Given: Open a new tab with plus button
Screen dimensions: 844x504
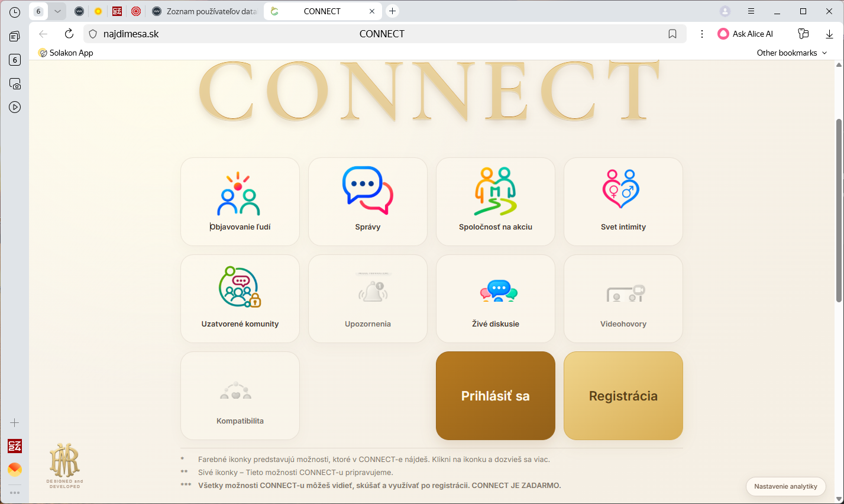Looking at the screenshot, I should click(x=392, y=11).
